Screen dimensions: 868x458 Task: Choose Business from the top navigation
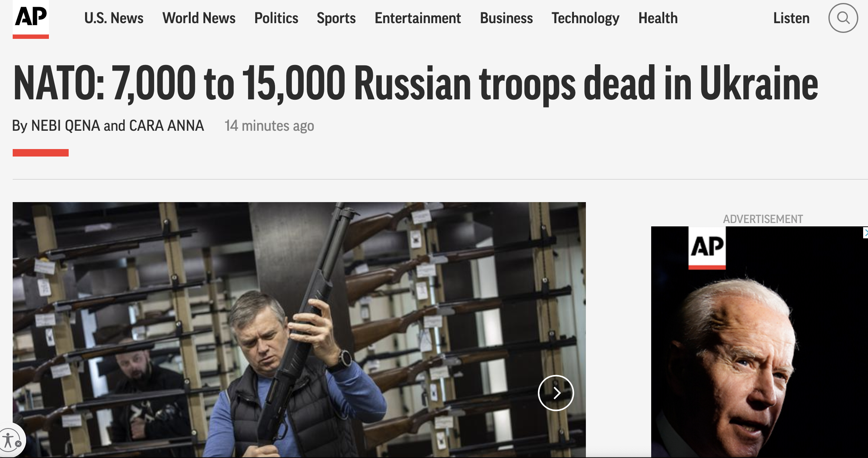(x=506, y=18)
